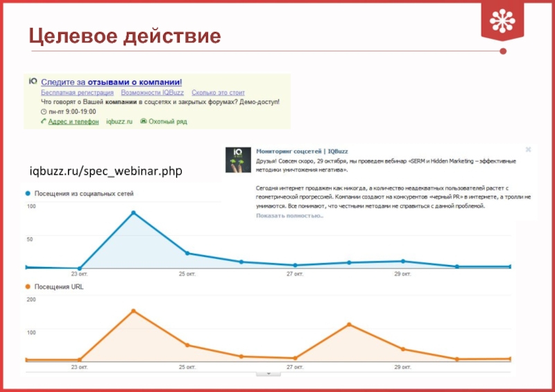
Task: Click the 'пн-пт 9:00-19:00' working hours text
Action: click(x=72, y=112)
